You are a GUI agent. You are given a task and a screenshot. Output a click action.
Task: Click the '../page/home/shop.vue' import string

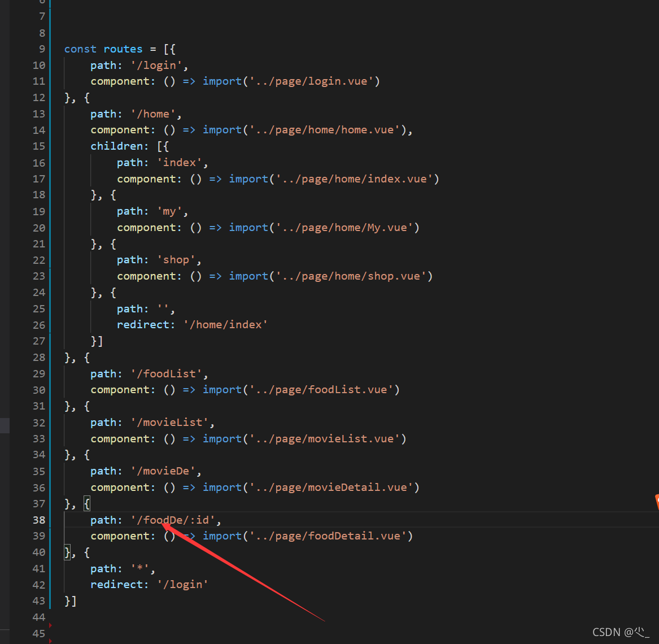[351, 276]
